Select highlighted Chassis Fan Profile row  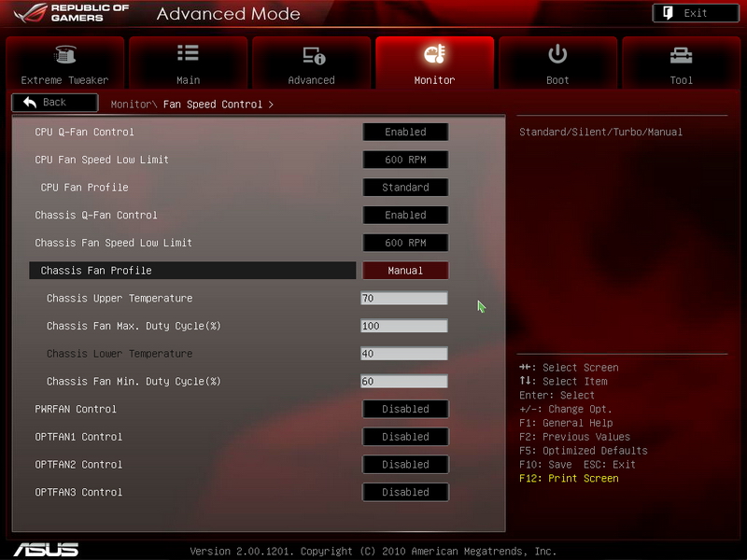click(x=192, y=271)
